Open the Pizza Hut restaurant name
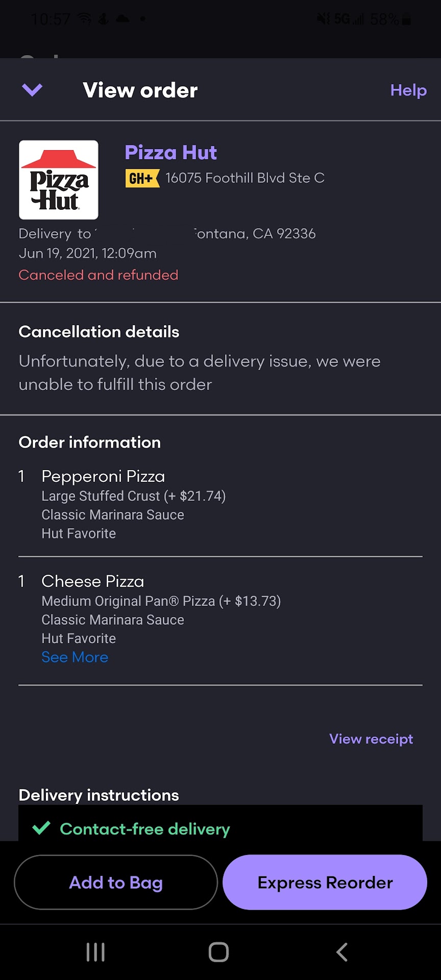The image size is (441, 980). pyautogui.click(x=170, y=153)
